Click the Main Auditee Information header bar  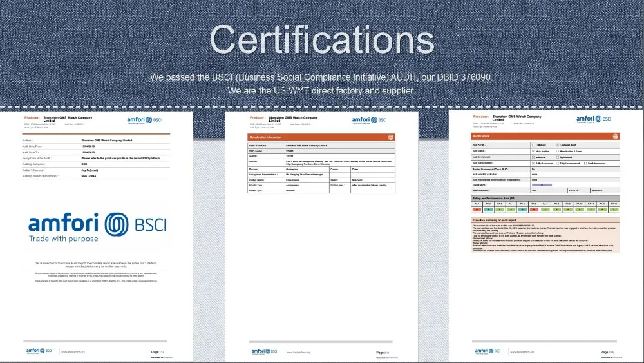pyautogui.click(x=321, y=137)
